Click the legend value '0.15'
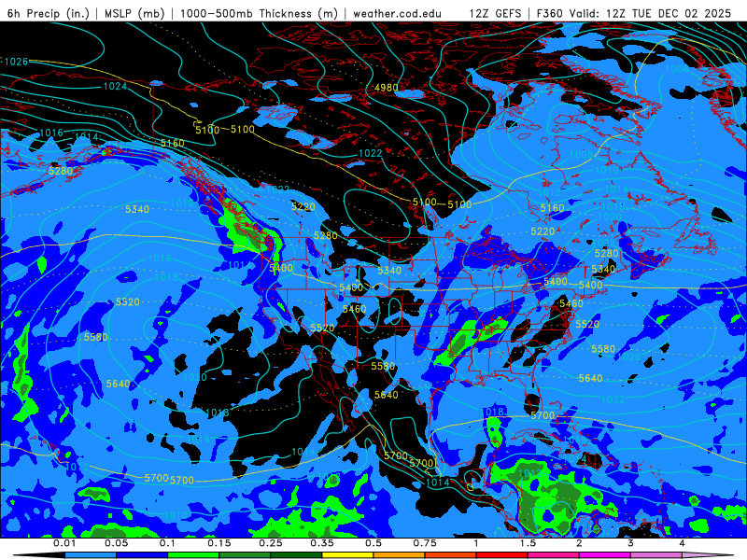Image resolution: width=747 pixels, height=560 pixels. click(x=219, y=543)
